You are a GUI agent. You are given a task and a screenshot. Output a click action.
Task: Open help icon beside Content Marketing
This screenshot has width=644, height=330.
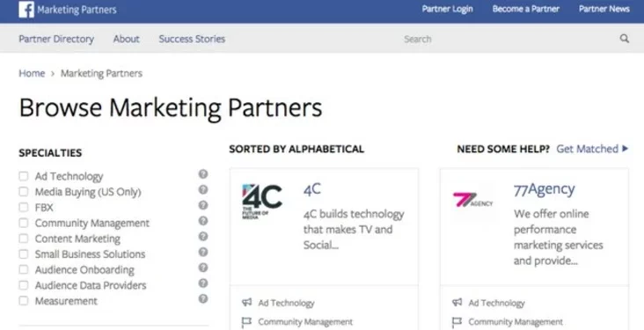click(x=203, y=237)
